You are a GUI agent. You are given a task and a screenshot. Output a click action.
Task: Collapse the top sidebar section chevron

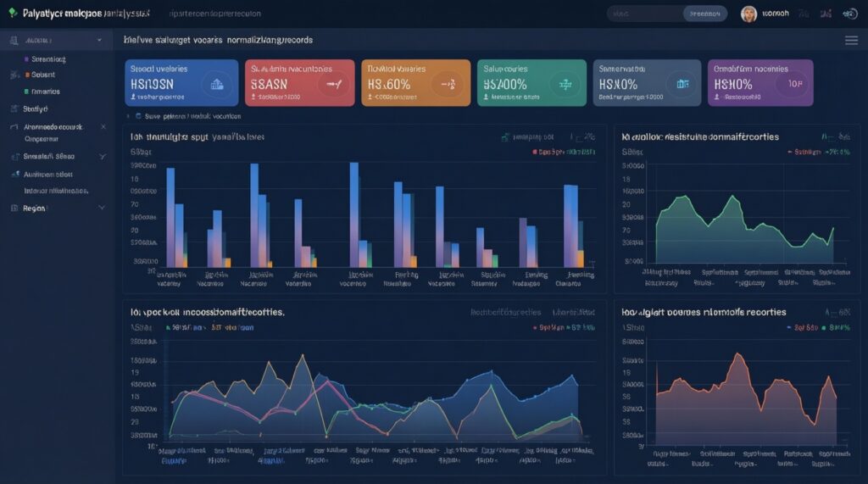tap(100, 40)
